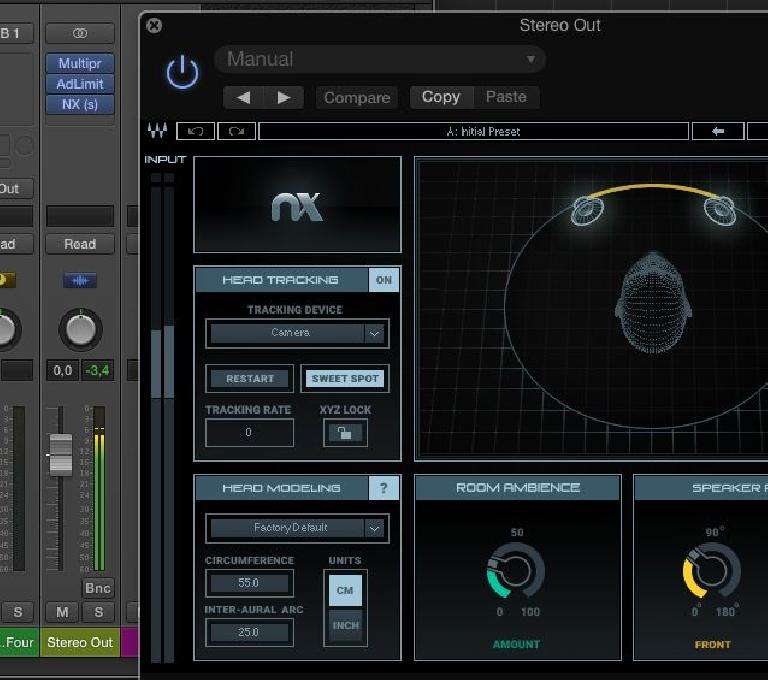The width and height of the screenshot is (768, 680).
Task: Adjust the Speaker Position front knob
Action: point(712,570)
